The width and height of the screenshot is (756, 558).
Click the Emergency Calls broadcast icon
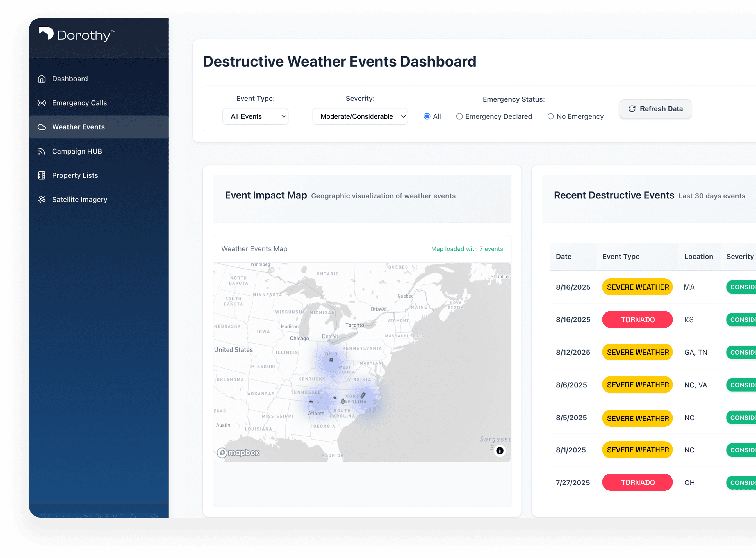[42, 103]
